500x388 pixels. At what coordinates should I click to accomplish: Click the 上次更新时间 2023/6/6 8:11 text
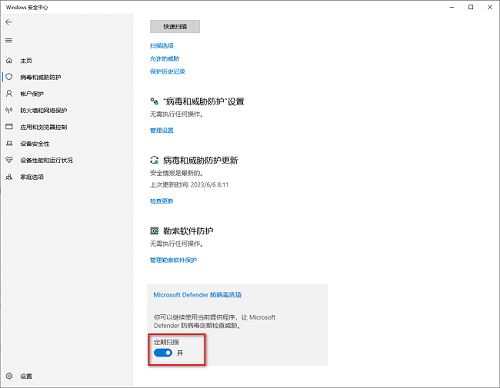point(189,185)
